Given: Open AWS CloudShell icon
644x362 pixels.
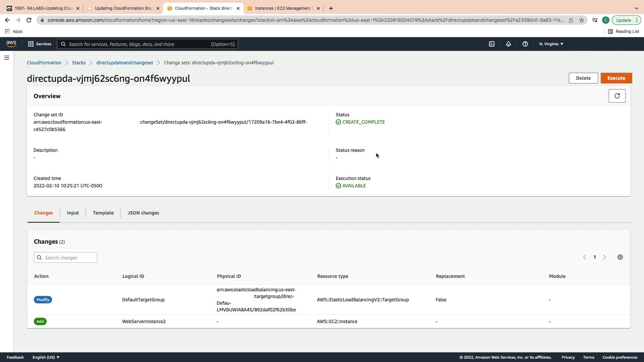Looking at the screenshot, I should coord(491,44).
